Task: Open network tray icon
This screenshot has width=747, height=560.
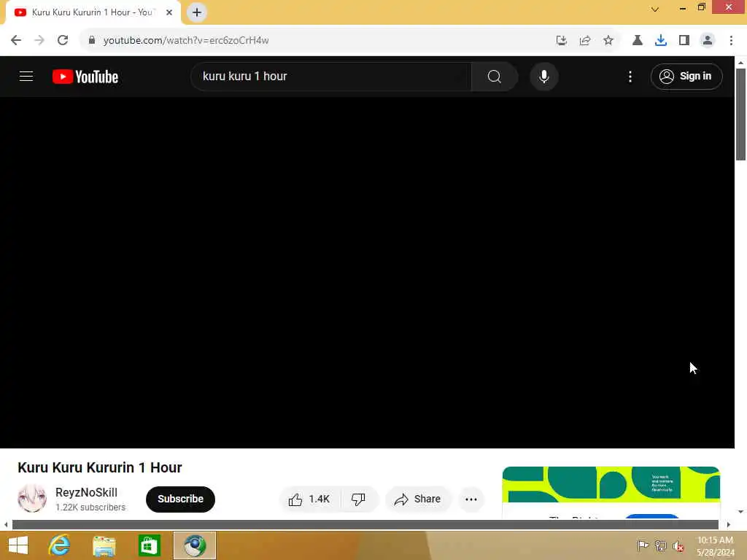Action: (661, 545)
